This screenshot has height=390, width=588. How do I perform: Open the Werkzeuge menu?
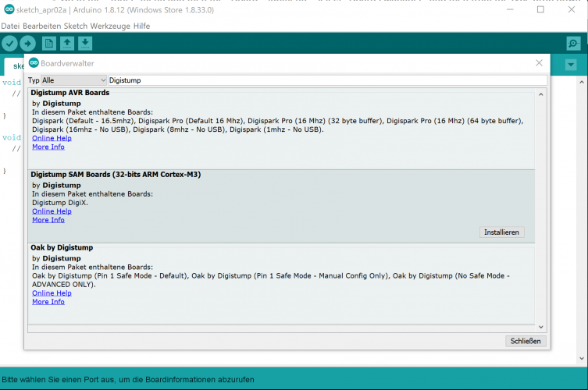tap(112, 26)
